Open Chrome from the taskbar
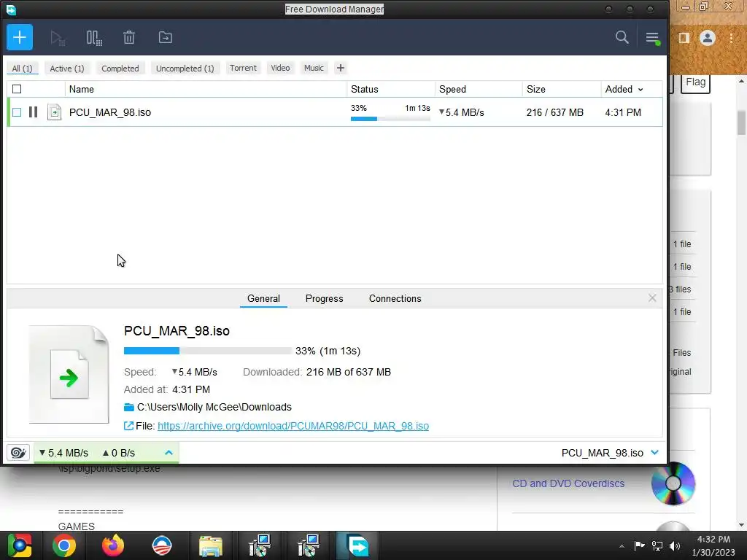The image size is (747, 560). [x=64, y=545]
